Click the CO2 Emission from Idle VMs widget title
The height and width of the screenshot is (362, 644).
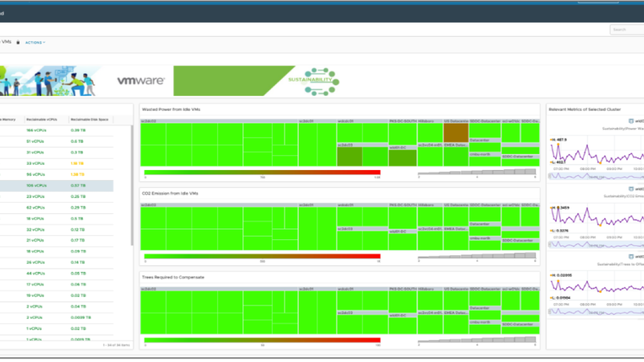[x=169, y=193]
